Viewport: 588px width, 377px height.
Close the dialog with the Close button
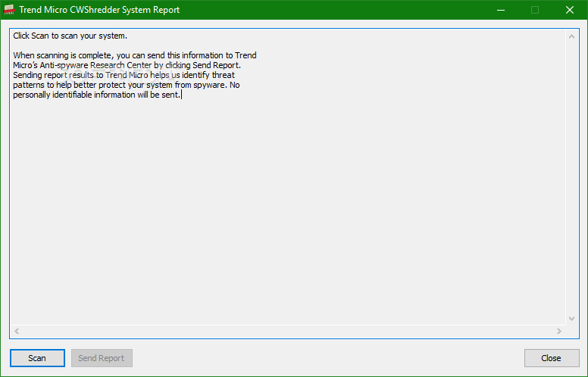552,358
